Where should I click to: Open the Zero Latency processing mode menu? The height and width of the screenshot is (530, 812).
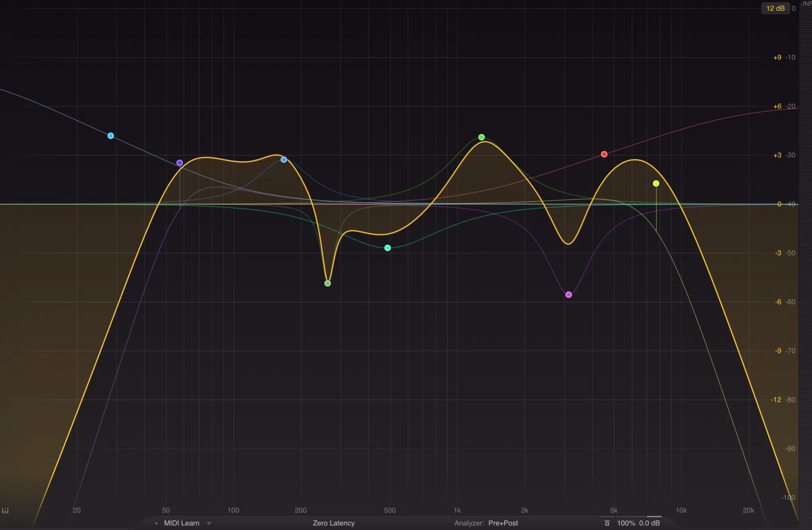(334, 523)
